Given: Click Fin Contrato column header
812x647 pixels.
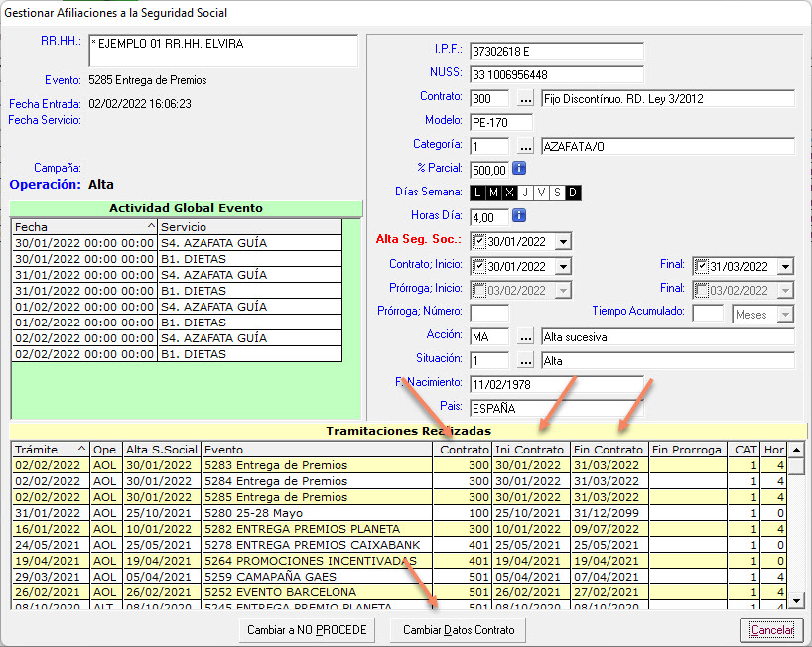Looking at the screenshot, I should 609,450.
